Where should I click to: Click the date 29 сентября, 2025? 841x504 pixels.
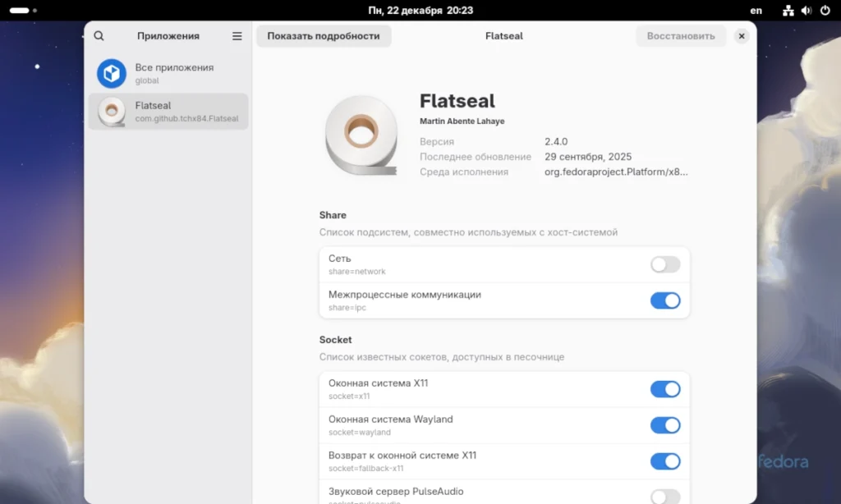click(x=588, y=157)
